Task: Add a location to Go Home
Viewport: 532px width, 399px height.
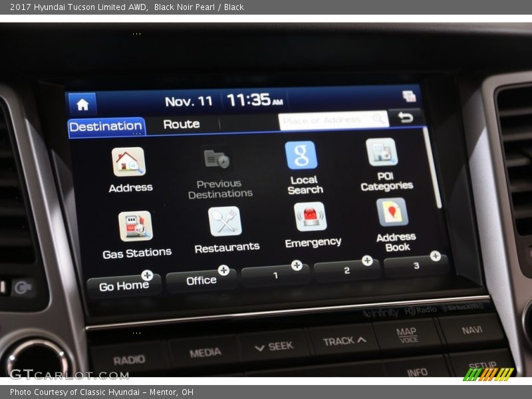Action: [x=147, y=275]
